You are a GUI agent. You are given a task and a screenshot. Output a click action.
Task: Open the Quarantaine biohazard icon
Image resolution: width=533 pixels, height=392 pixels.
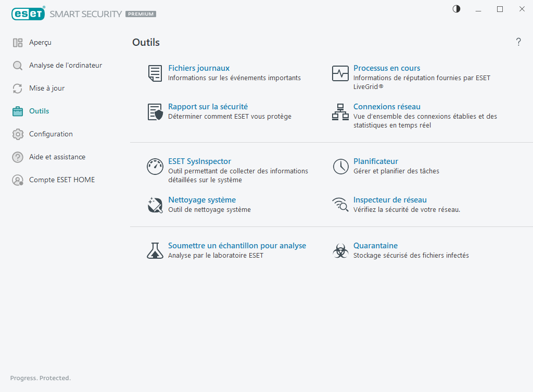click(340, 250)
